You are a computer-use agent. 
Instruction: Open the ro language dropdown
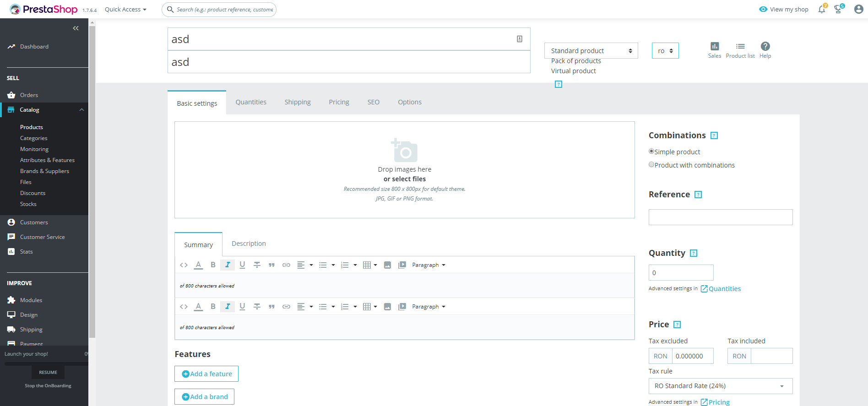pyautogui.click(x=665, y=51)
